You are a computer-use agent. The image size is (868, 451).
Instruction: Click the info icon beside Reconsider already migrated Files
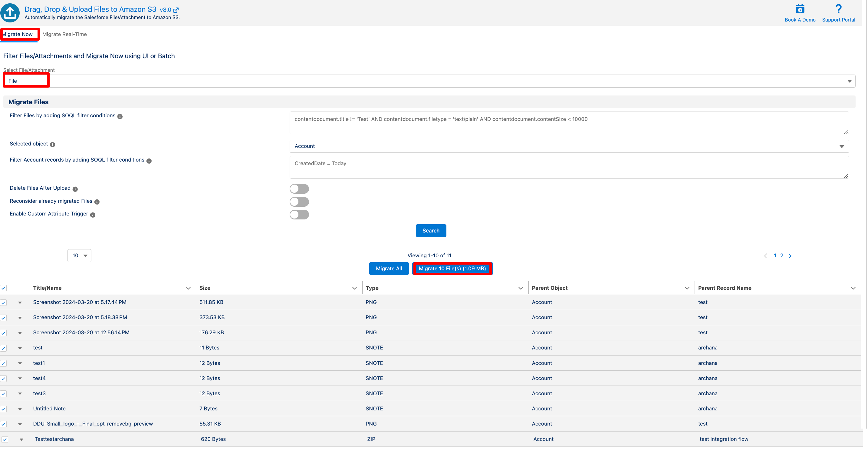pos(97,202)
